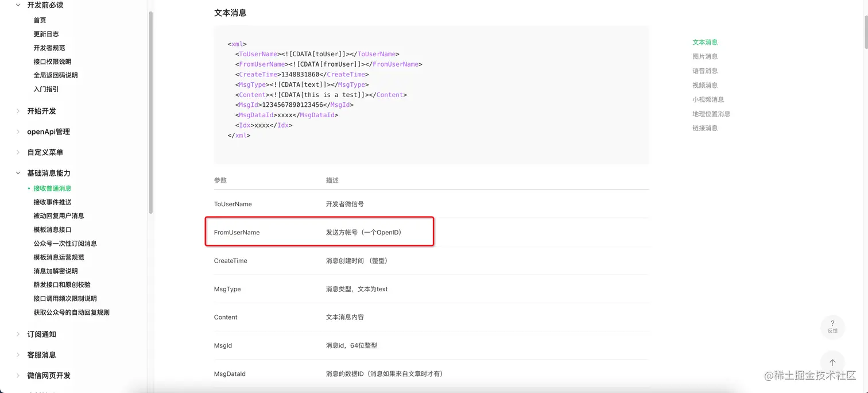Open 群发接口和原创校验 page

(x=62, y=285)
